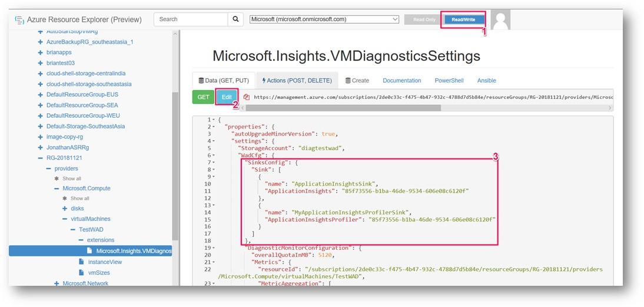Click the search magnifier button

[x=235, y=19]
